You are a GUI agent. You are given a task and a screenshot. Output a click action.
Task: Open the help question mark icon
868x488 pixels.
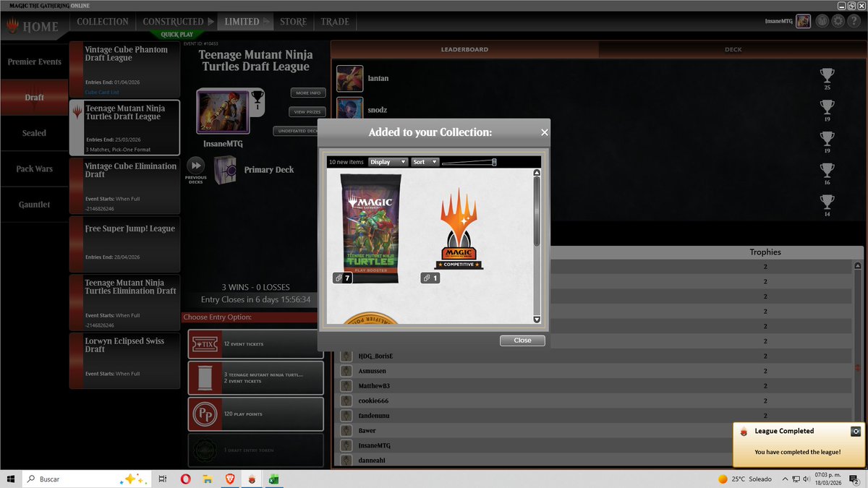[x=854, y=21]
